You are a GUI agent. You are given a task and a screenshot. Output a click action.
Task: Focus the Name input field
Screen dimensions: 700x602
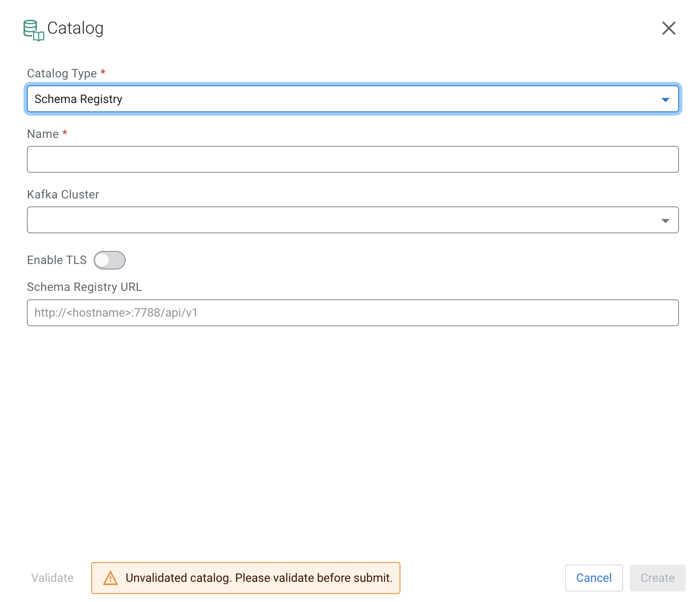pos(353,159)
